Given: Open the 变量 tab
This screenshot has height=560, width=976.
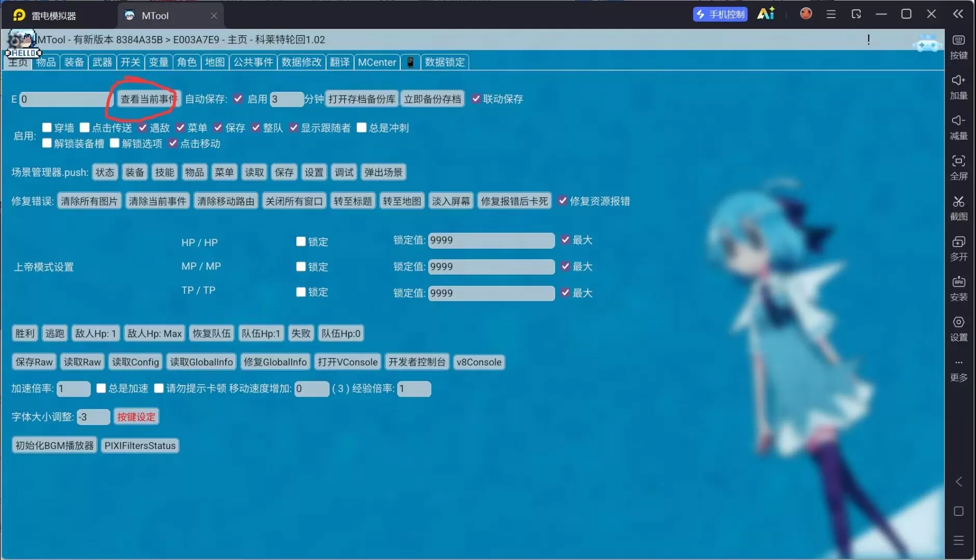Looking at the screenshot, I should click(x=158, y=62).
